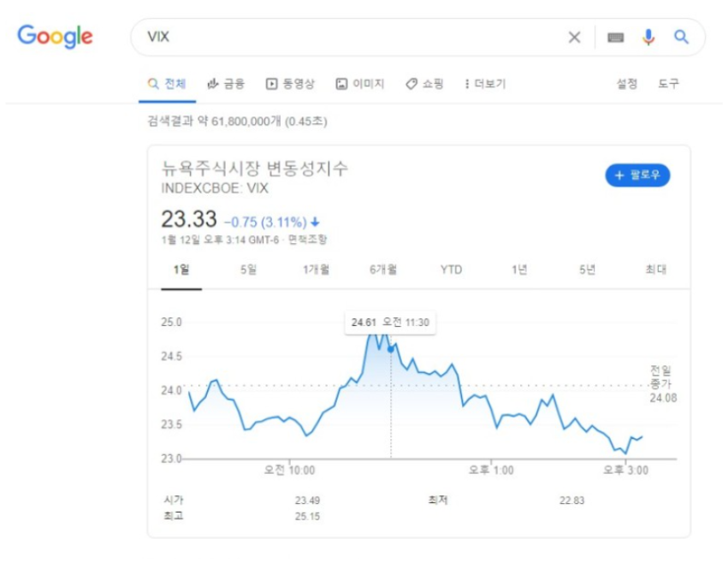Click the low value 22.83
The image size is (728, 569).
(x=572, y=501)
